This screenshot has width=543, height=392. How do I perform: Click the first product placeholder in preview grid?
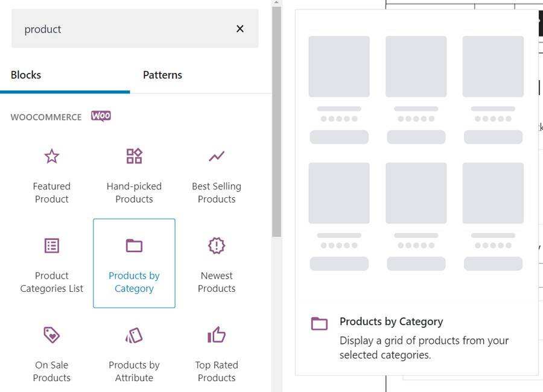pos(339,66)
